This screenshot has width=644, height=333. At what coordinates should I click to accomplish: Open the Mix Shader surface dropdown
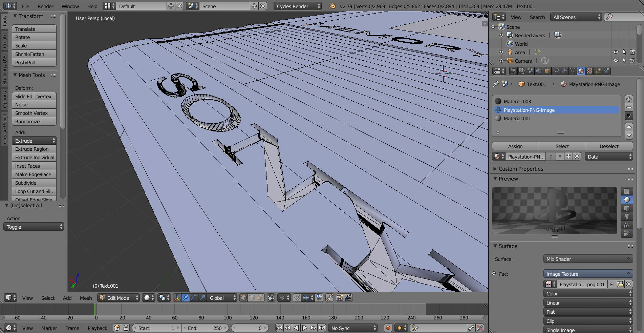pyautogui.click(x=588, y=259)
